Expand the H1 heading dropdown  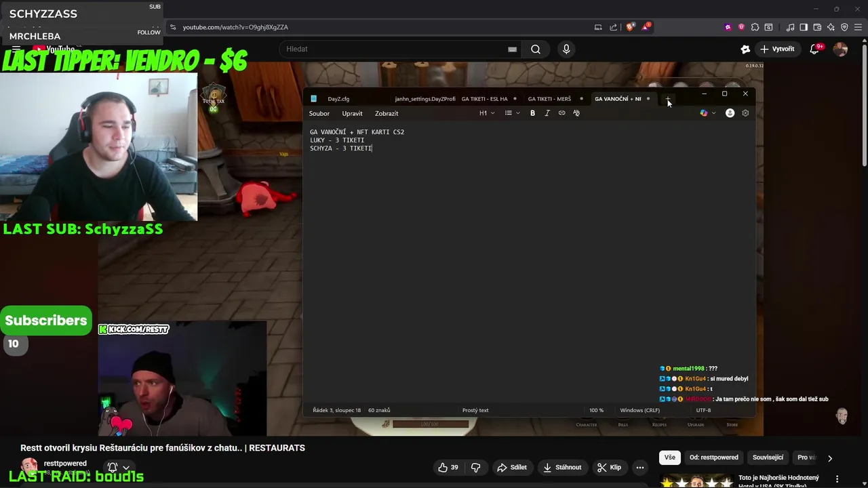(x=487, y=113)
